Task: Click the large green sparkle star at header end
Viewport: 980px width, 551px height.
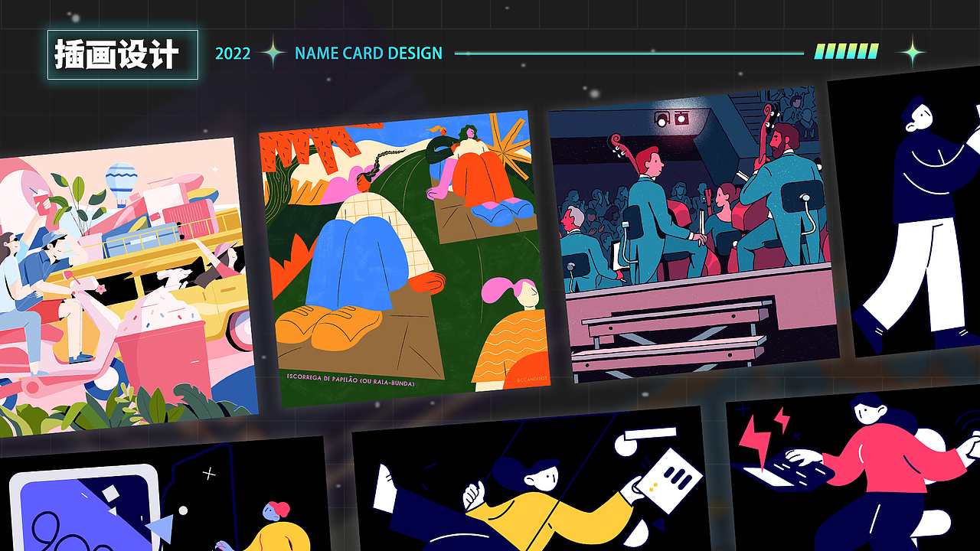Action: (x=911, y=53)
